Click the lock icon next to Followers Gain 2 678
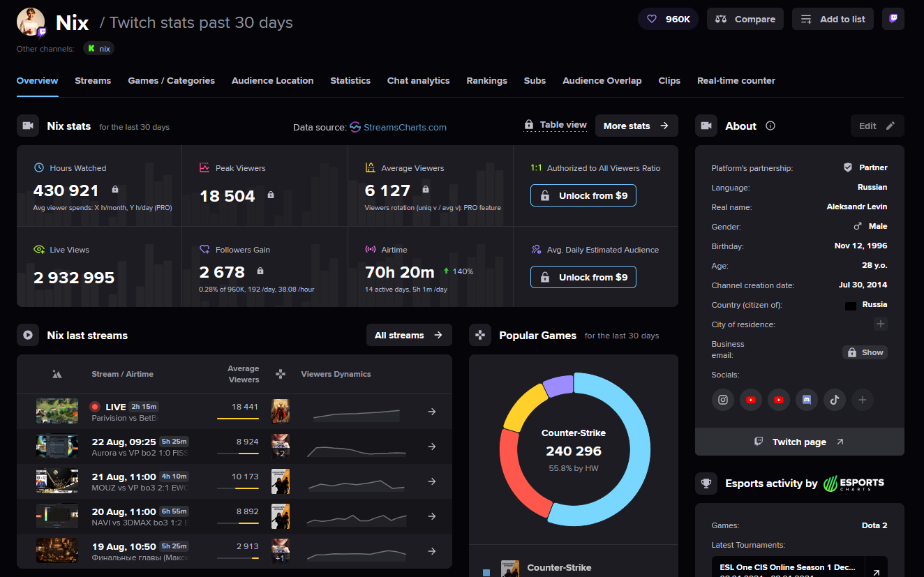Screen dimensions: 924x577 click(260, 271)
